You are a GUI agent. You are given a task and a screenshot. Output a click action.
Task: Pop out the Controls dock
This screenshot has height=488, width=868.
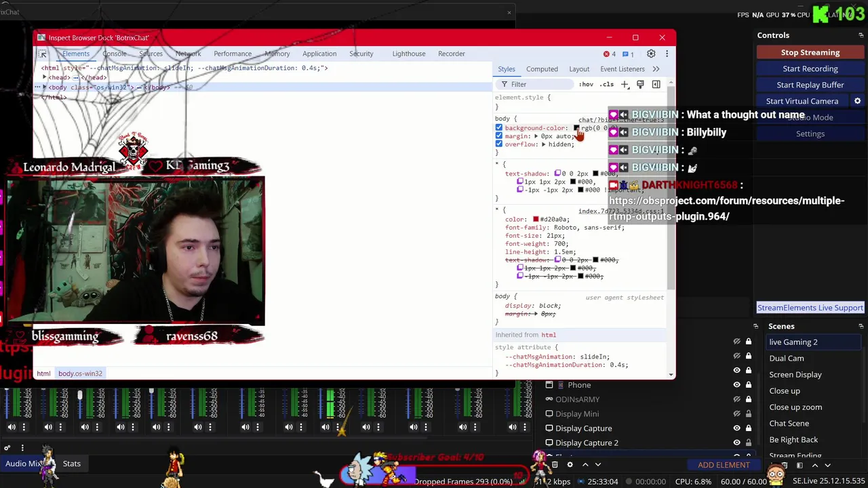pyautogui.click(x=861, y=35)
